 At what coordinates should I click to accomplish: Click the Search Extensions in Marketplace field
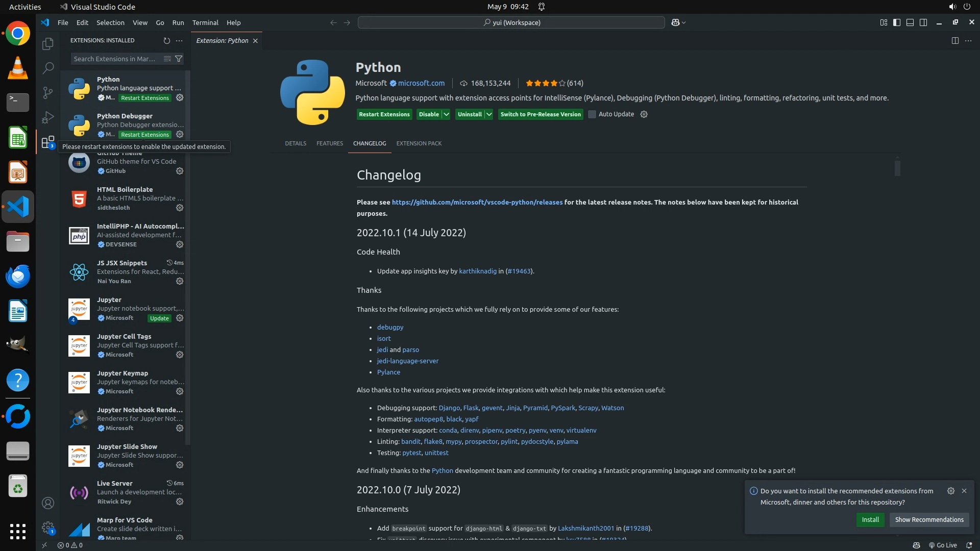click(x=115, y=59)
